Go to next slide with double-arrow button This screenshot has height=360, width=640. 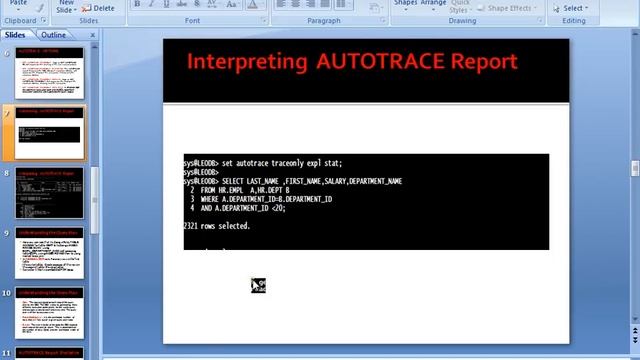tap(635, 340)
